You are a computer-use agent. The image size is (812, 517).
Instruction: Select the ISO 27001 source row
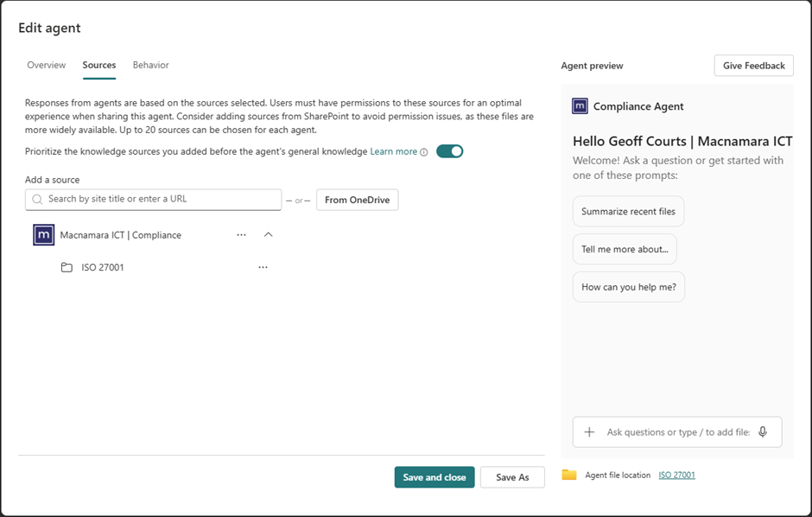[165, 267]
